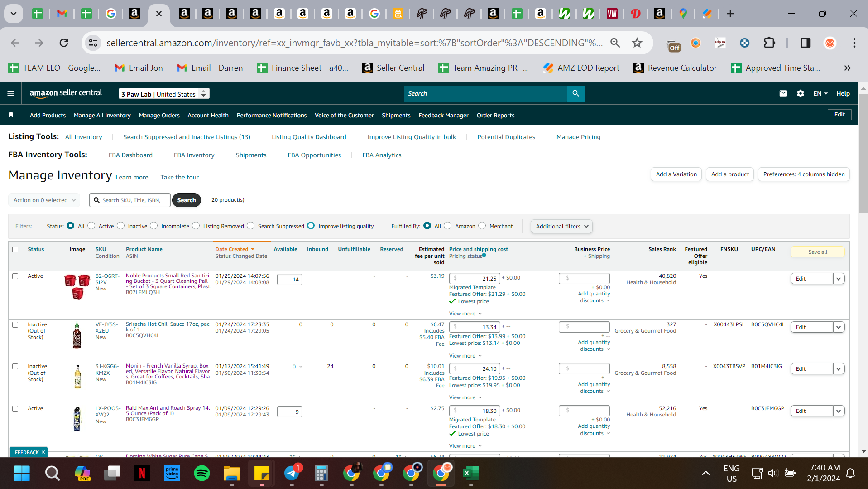Select checkbox for Noble Products Red Bucket row

coord(15,276)
